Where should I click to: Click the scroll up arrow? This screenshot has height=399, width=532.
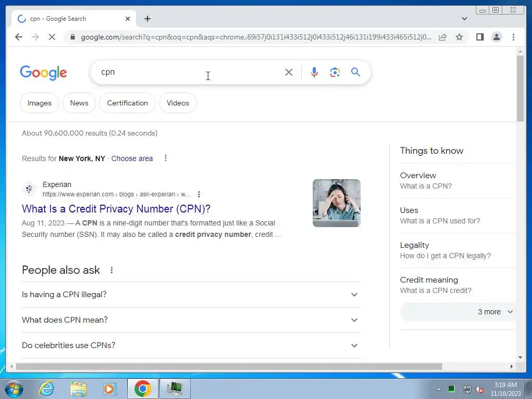click(x=520, y=51)
